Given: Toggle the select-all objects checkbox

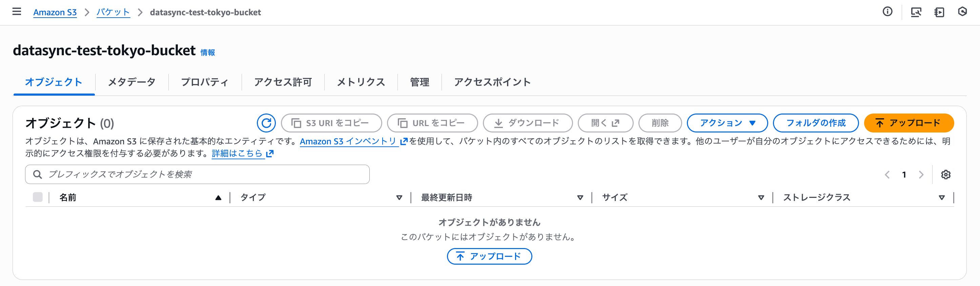Looking at the screenshot, I should click(38, 197).
